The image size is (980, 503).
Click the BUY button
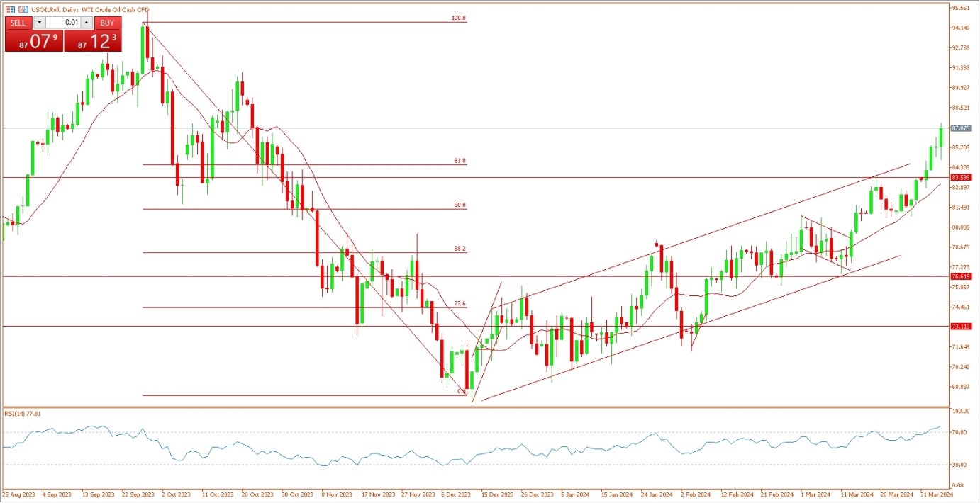(107, 23)
